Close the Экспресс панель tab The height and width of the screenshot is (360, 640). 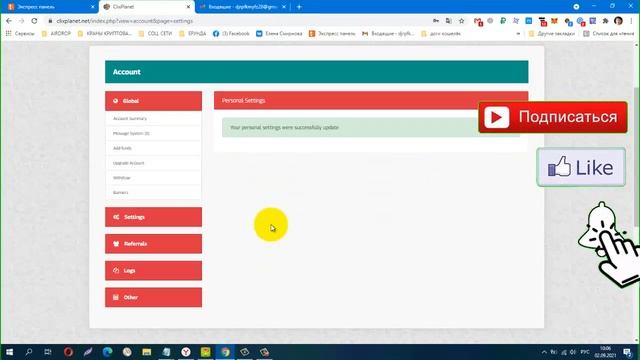pyautogui.click(x=92, y=7)
